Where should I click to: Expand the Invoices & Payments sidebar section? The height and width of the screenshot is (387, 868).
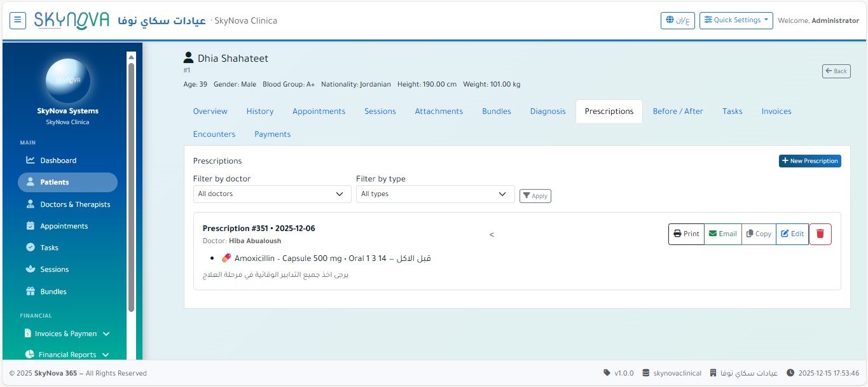click(67, 334)
